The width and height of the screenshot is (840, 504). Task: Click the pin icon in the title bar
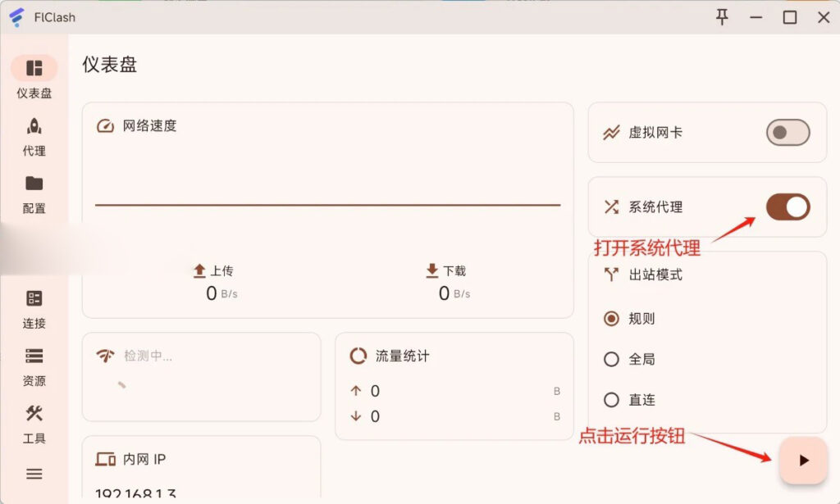(x=721, y=16)
